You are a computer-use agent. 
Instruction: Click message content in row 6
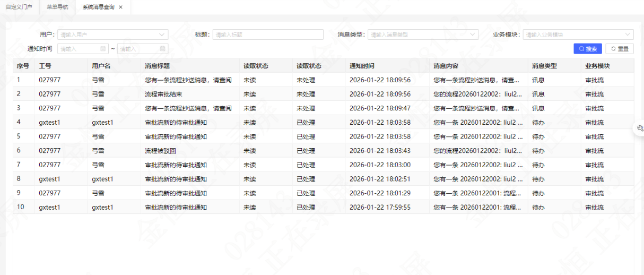(478, 151)
